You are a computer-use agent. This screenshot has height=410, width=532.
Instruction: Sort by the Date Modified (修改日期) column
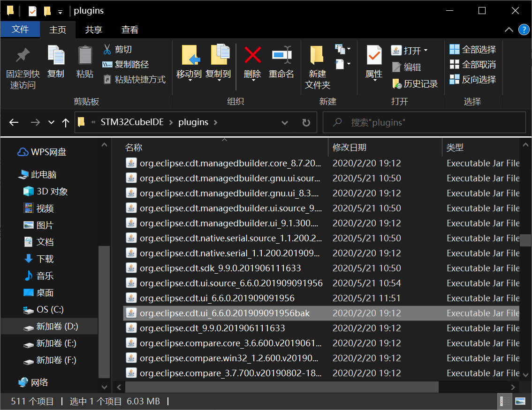(349, 148)
